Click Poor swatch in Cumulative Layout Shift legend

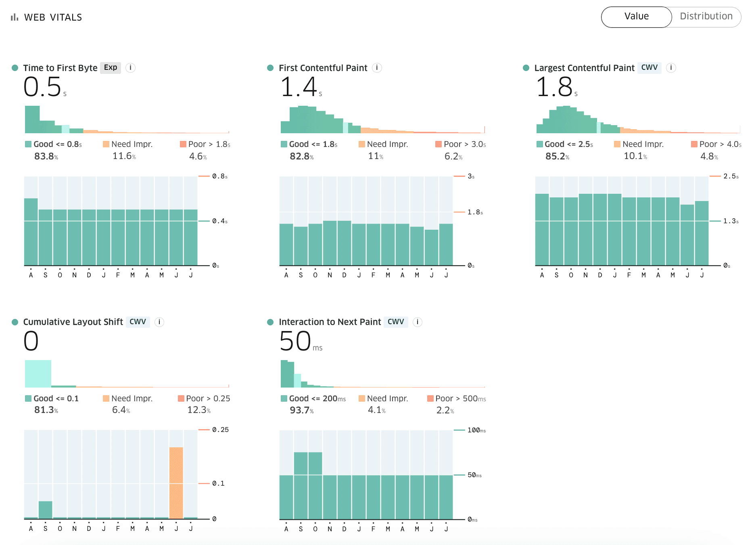(181, 398)
